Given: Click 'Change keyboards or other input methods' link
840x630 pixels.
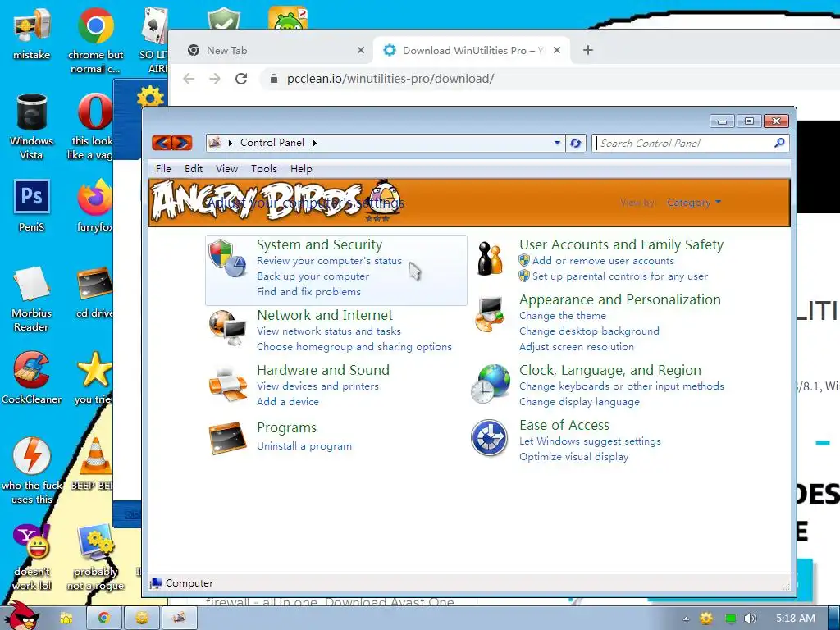Looking at the screenshot, I should 622,386.
